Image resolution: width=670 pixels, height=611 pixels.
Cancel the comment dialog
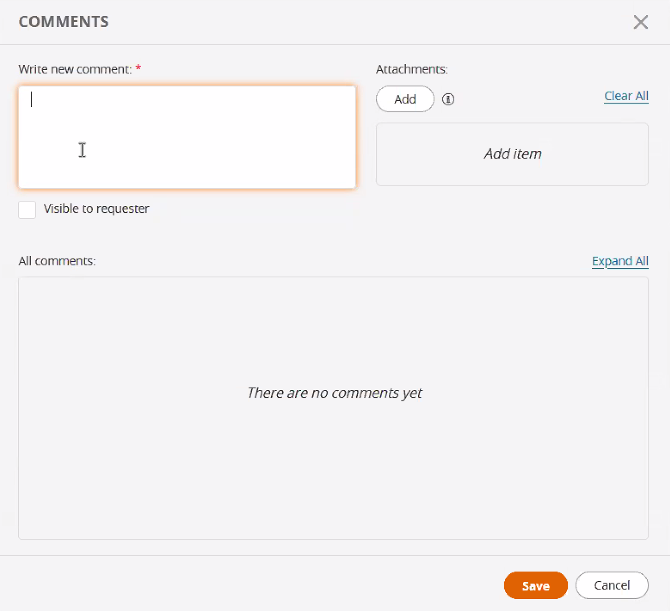click(612, 586)
